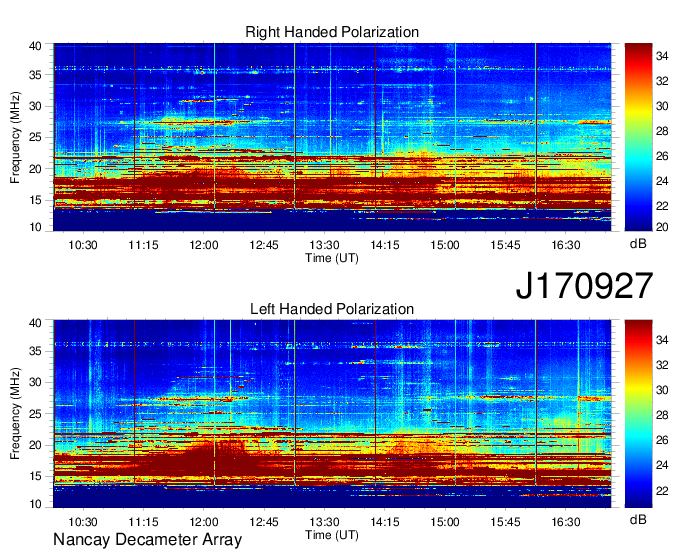
Task: Click the 25 MHz tick of Left Handed plot
Action: pyautogui.click(x=35, y=414)
